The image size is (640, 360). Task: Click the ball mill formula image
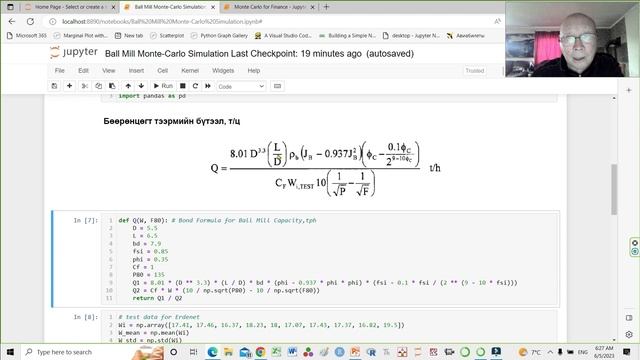325,168
